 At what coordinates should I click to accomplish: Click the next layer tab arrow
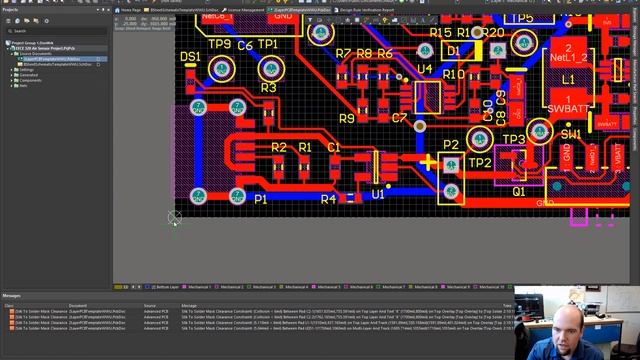(x=139, y=287)
